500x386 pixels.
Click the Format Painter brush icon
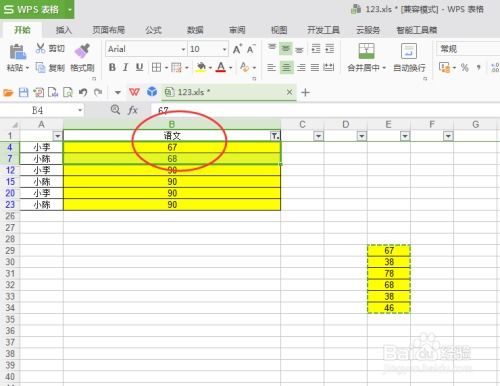82,51
